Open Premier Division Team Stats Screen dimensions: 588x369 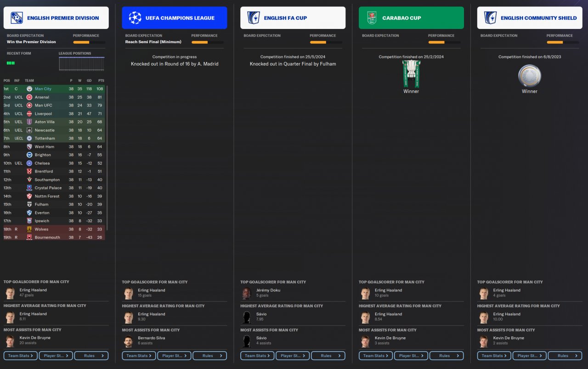21,356
